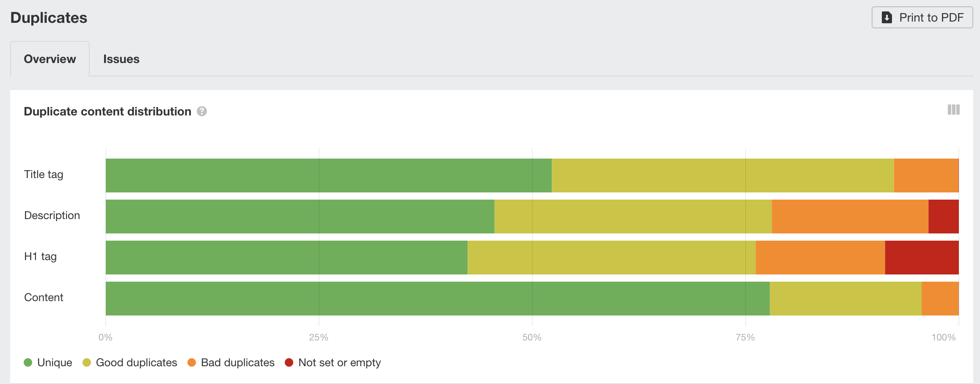This screenshot has height=384, width=980.
Task: Click green Unique segment of Title tag bar
Action: (x=328, y=176)
